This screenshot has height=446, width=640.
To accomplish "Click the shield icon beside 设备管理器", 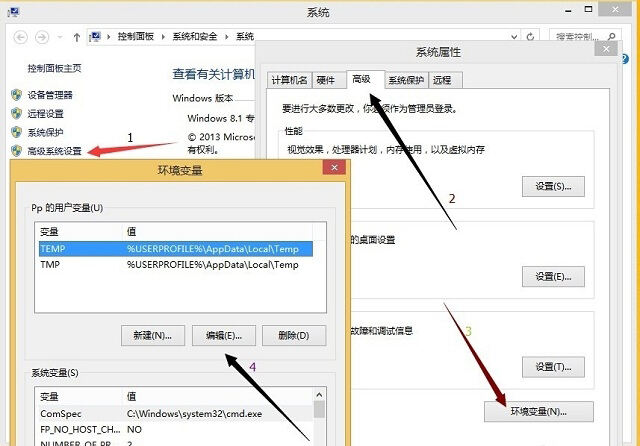I will pos(16,95).
